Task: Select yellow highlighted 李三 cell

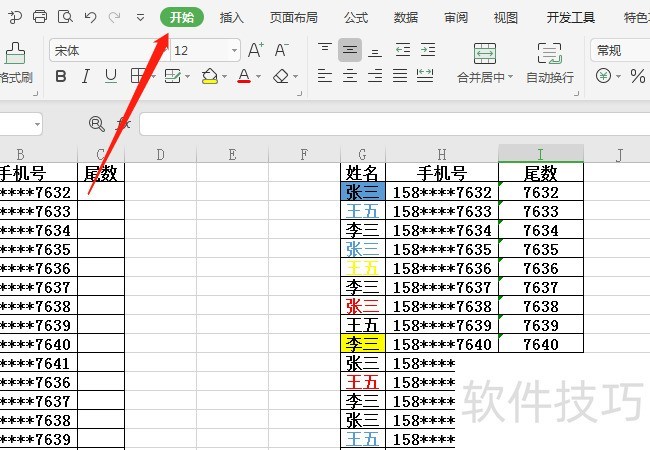Action: click(363, 344)
